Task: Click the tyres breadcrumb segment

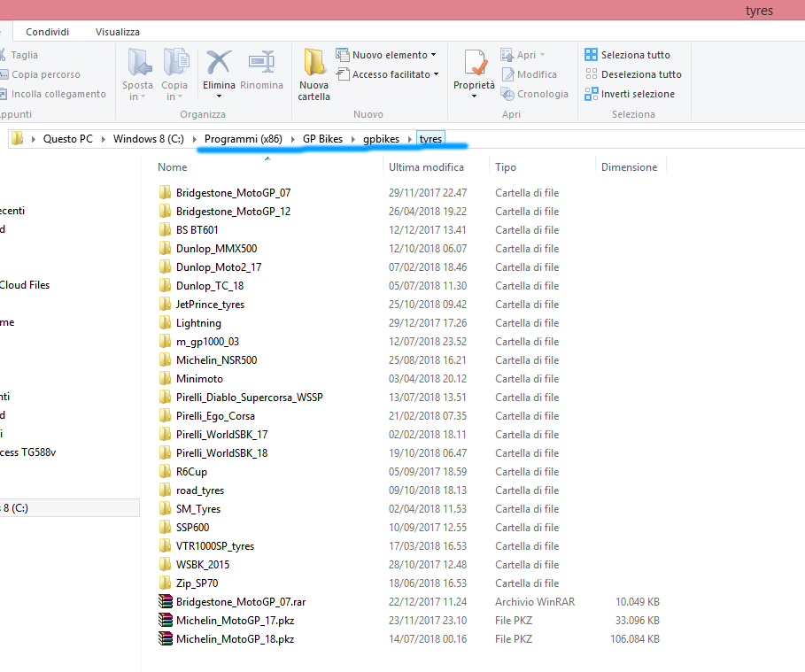Action: 430,139
